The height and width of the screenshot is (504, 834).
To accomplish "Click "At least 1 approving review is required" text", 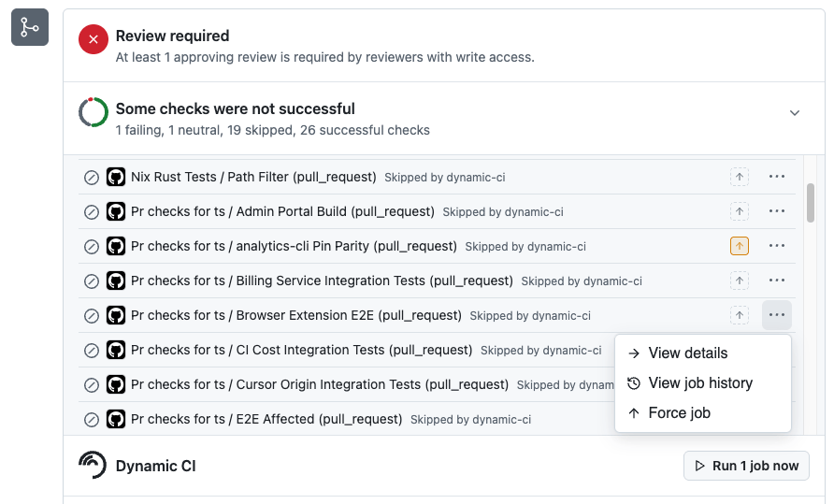I will click(325, 57).
